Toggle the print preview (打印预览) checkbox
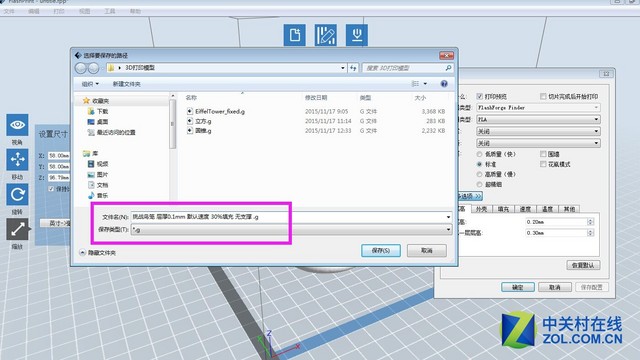This screenshot has width=640, height=360. pyautogui.click(x=480, y=96)
